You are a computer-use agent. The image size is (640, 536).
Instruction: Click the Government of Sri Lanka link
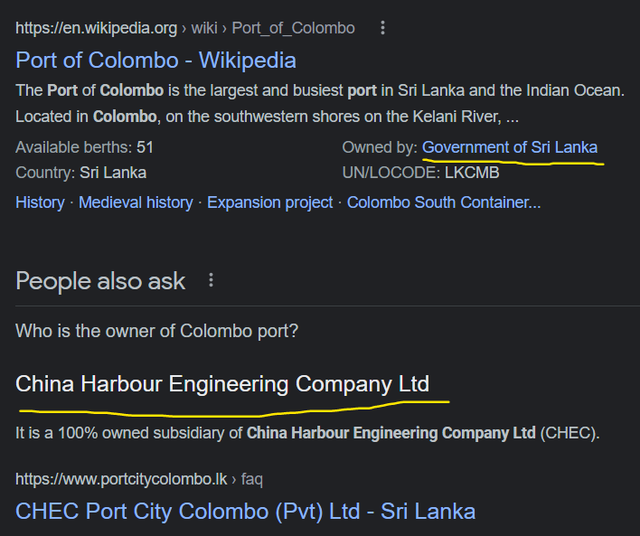[x=510, y=147]
